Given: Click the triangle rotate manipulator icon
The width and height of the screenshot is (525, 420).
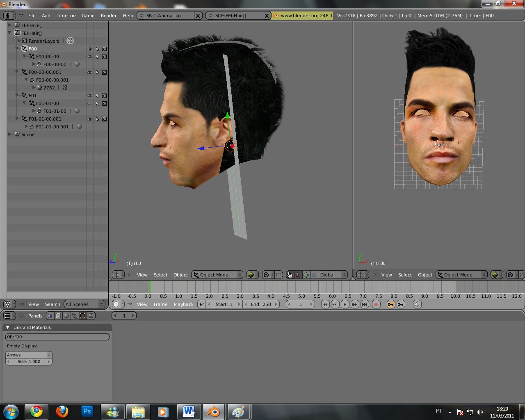Looking at the screenshot, I should tap(298, 275).
